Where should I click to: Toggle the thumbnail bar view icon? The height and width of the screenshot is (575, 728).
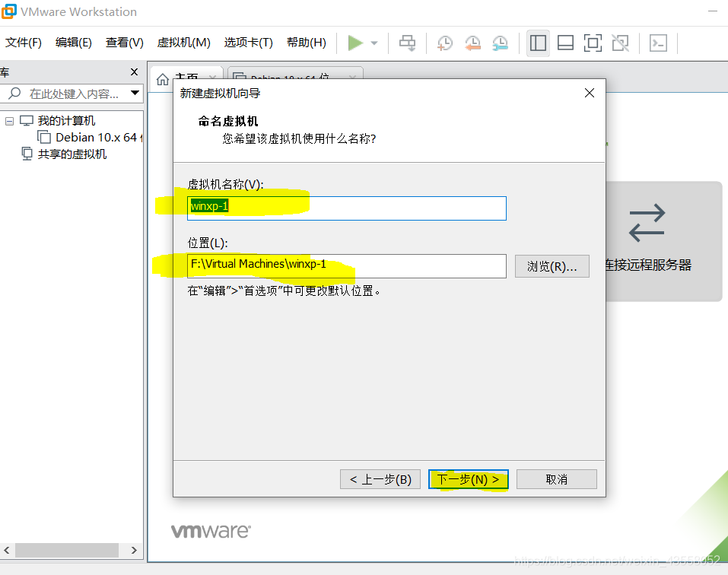tap(565, 43)
